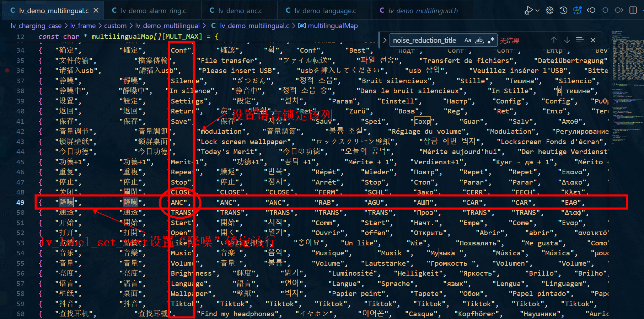Click the "Bluetooth"-row text "File transfer"
This screenshot has height=319, width=644.
coord(227,60)
